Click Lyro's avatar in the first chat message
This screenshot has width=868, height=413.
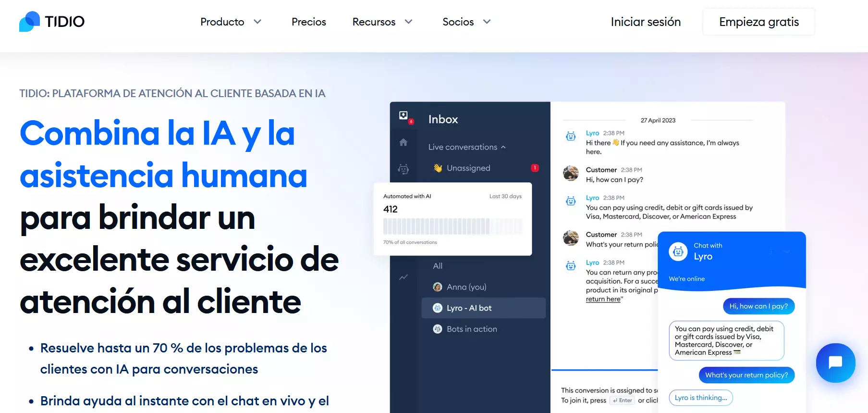571,136
